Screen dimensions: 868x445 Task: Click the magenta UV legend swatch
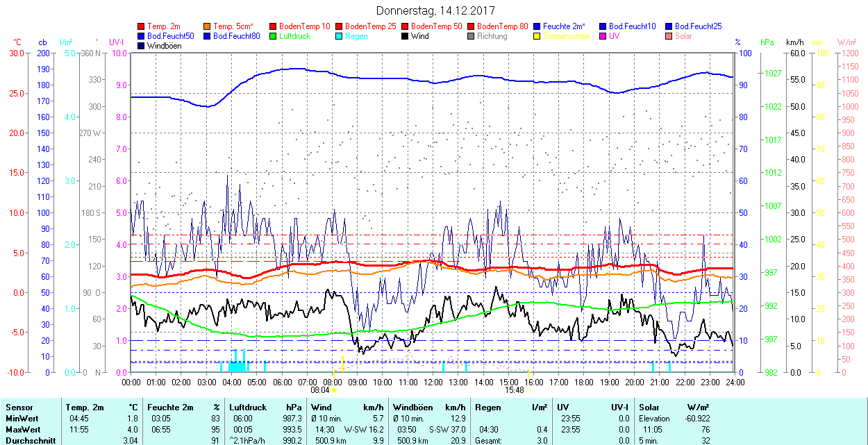(603, 36)
